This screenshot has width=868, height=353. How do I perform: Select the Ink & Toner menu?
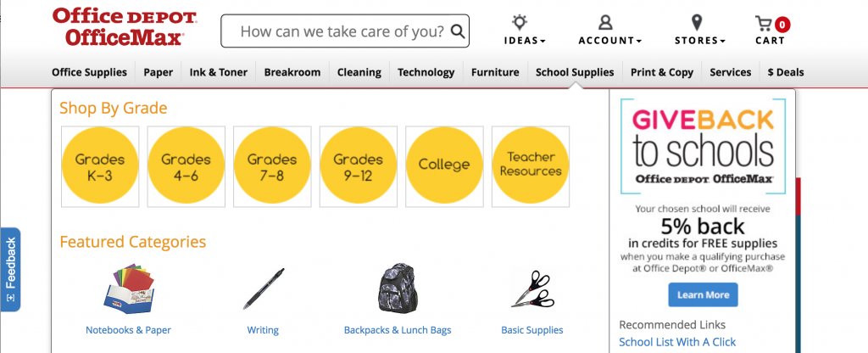click(219, 72)
